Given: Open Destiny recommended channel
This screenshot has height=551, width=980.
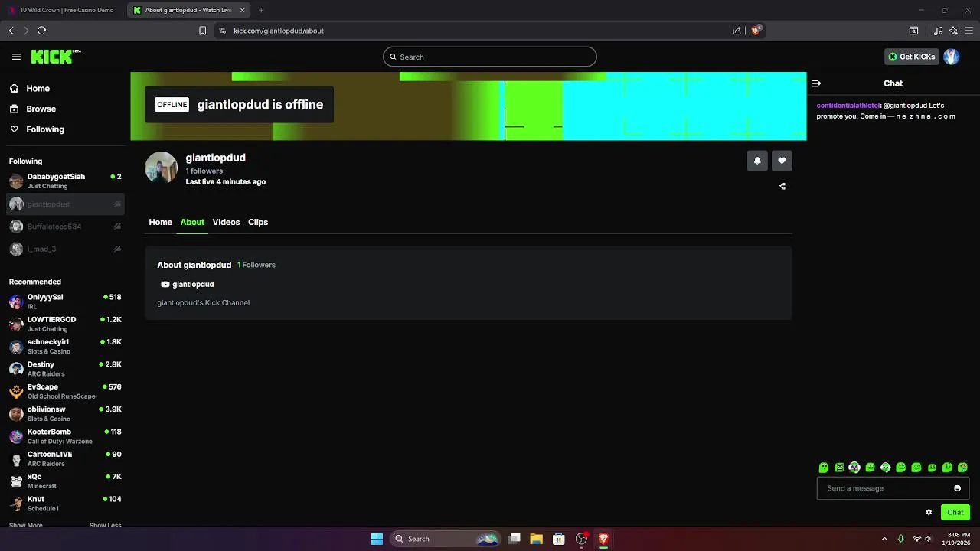Looking at the screenshot, I should [65, 369].
